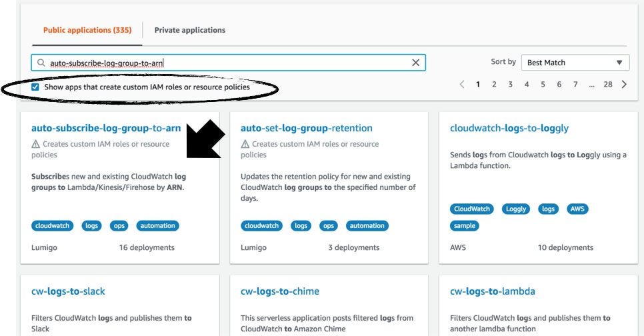The height and width of the screenshot is (336, 644).
Task: Click the pagination ellipsis
Action: tap(591, 85)
